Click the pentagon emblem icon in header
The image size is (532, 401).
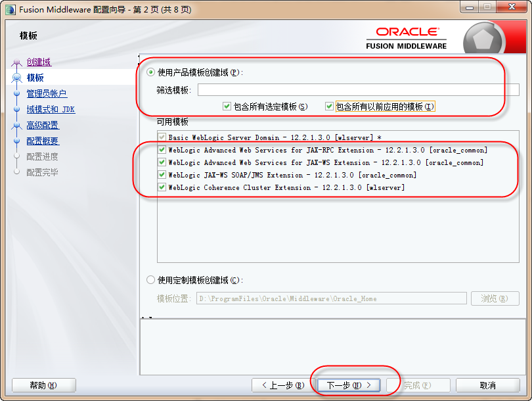tap(483, 39)
